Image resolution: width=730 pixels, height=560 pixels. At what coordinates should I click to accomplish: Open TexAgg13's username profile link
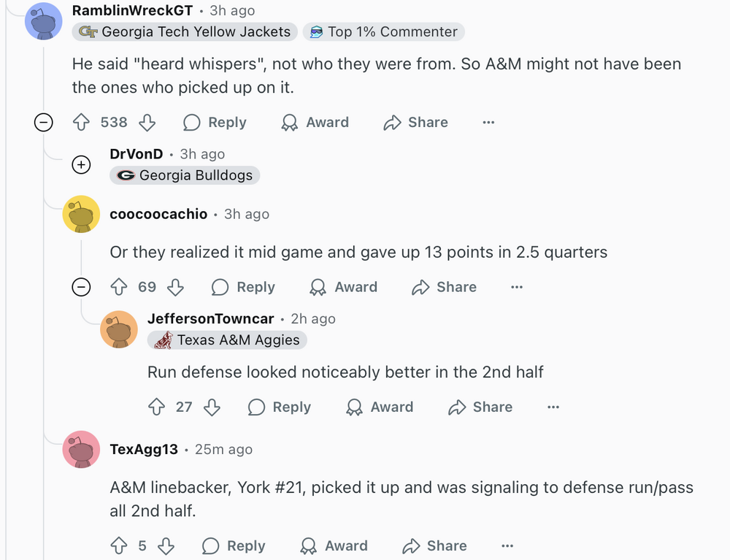click(144, 449)
